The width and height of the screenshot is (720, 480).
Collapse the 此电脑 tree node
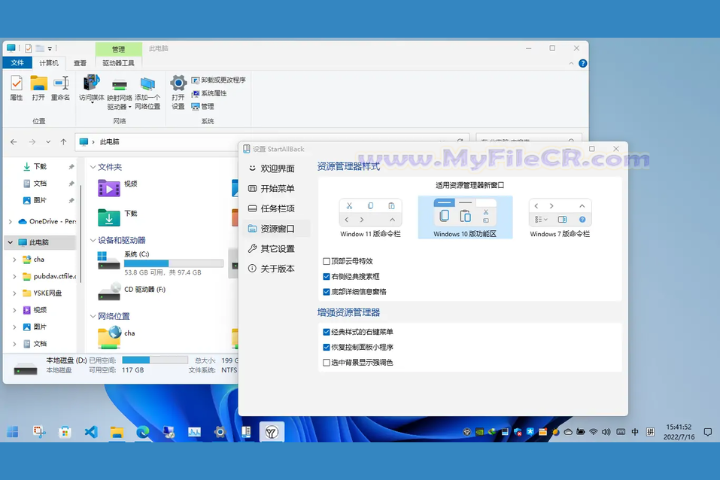click(11, 242)
